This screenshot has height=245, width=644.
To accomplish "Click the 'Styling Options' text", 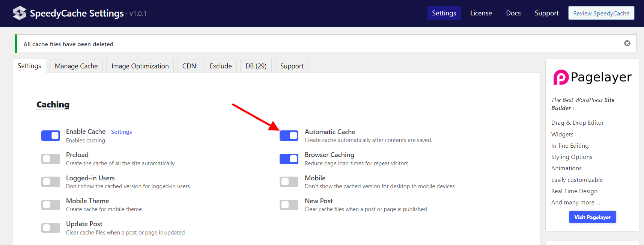I will pos(572,157).
